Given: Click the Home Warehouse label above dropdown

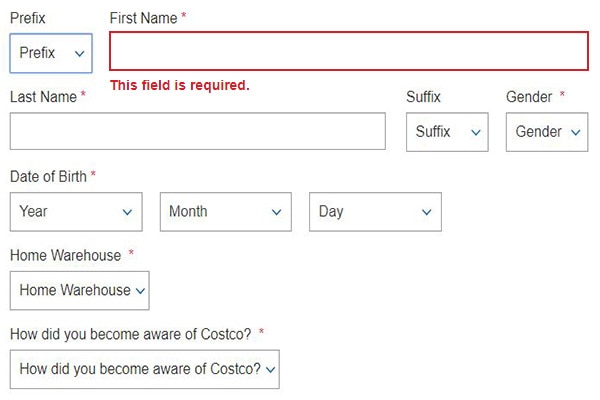Looking at the screenshot, I should 65,255.
